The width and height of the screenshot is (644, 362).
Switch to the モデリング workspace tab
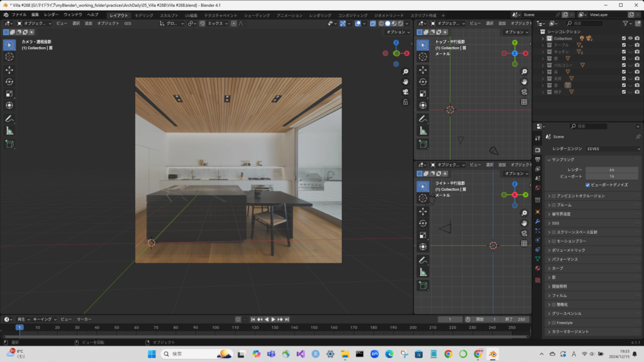144,14
